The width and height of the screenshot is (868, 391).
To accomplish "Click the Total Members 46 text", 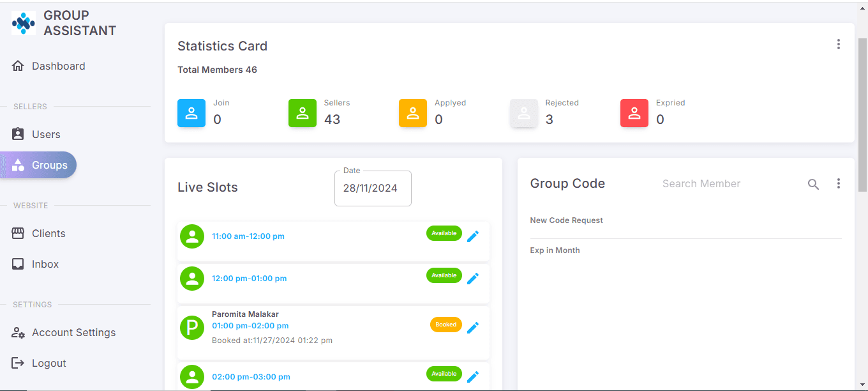I will pyautogui.click(x=218, y=70).
